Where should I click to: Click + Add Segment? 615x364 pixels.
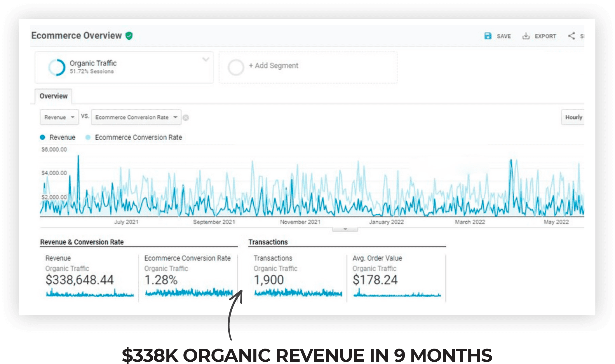(273, 66)
